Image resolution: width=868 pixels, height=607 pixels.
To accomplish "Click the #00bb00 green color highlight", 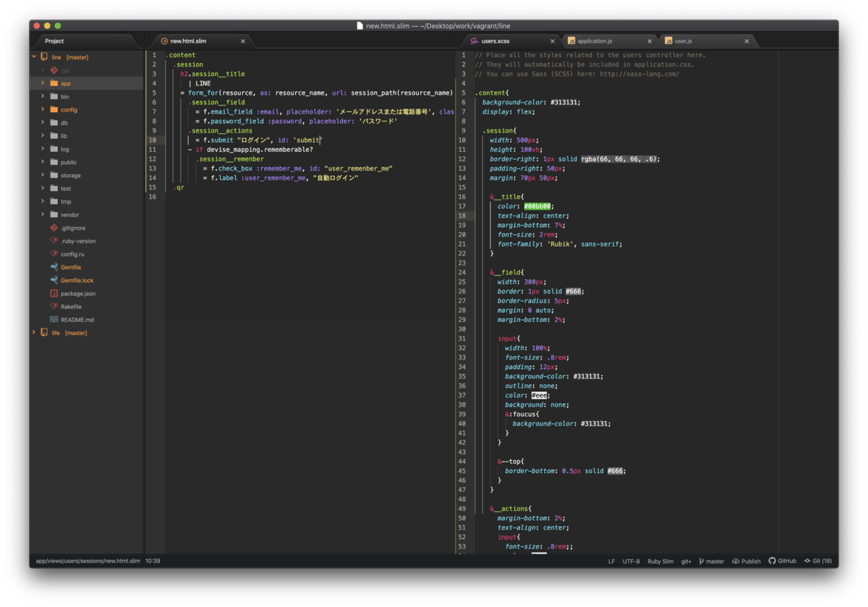I will coord(538,206).
